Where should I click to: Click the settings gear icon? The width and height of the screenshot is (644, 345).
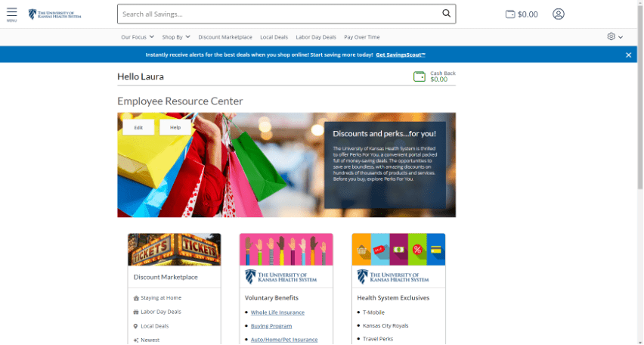click(611, 36)
